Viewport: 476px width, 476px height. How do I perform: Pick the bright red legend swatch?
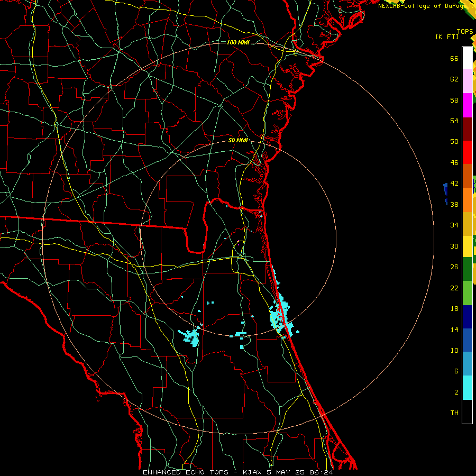click(467, 152)
